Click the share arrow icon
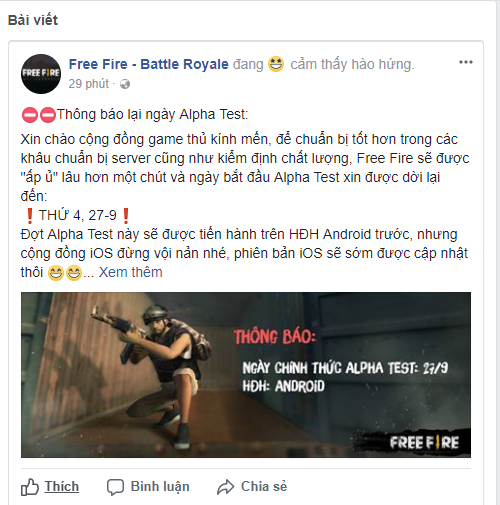The image size is (500, 505). tap(226, 487)
